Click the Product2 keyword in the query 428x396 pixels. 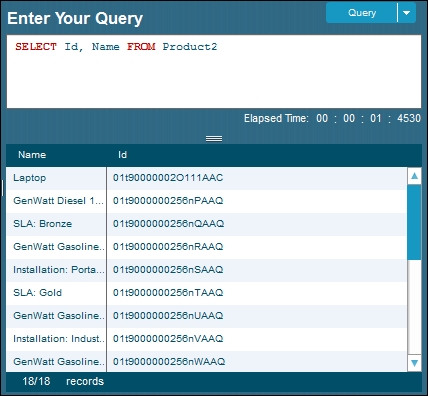[x=190, y=47]
